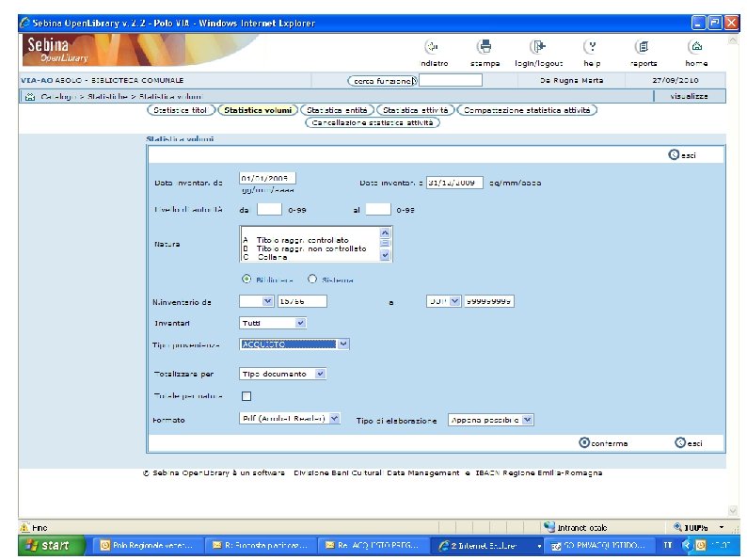Open the login/logout icon
The width and height of the screenshot is (747, 560).
pyautogui.click(x=538, y=47)
